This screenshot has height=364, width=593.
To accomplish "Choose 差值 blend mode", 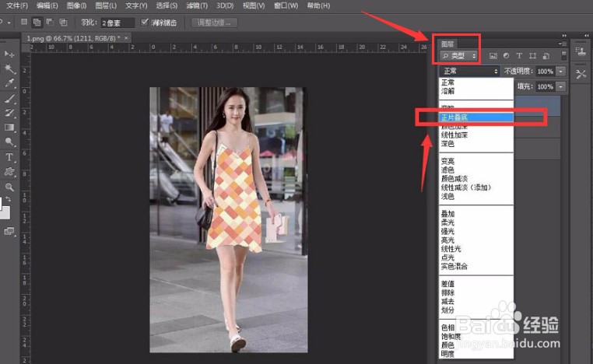I will coord(476,283).
